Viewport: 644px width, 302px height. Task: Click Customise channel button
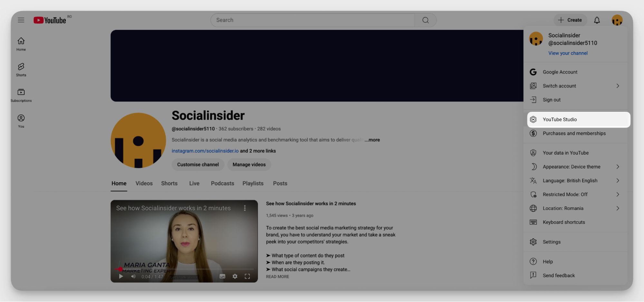[198, 165]
